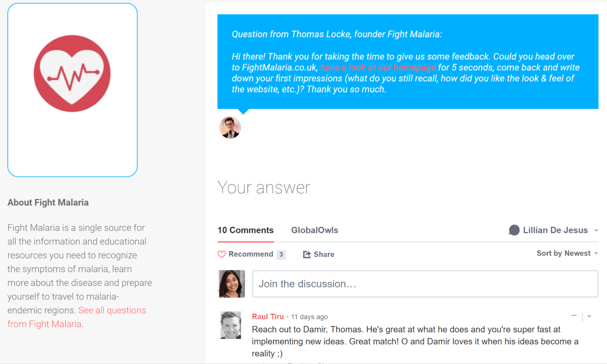Click the speech bubble icon beside Lillian De Jesus
The width and height of the screenshot is (607, 364).
514,230
